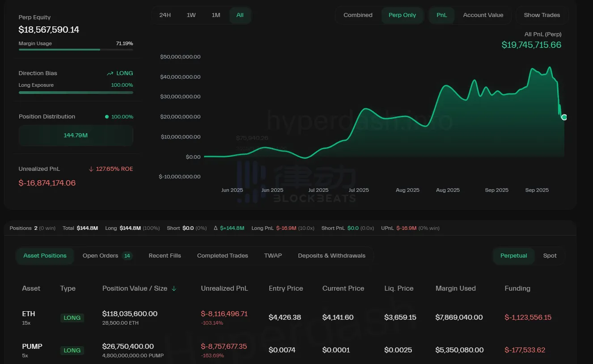Select the All time range
Image resolution: width=593 pixels, height=364 pixels.
[x=240, y=15]
